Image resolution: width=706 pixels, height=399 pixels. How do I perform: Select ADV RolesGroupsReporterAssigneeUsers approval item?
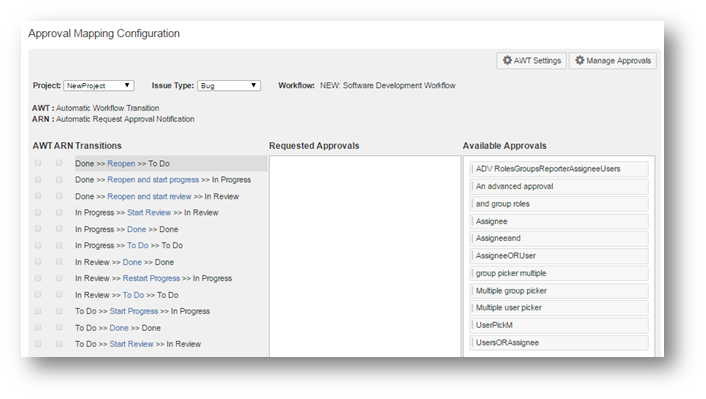pyautogui.click(x=559, y=169)
